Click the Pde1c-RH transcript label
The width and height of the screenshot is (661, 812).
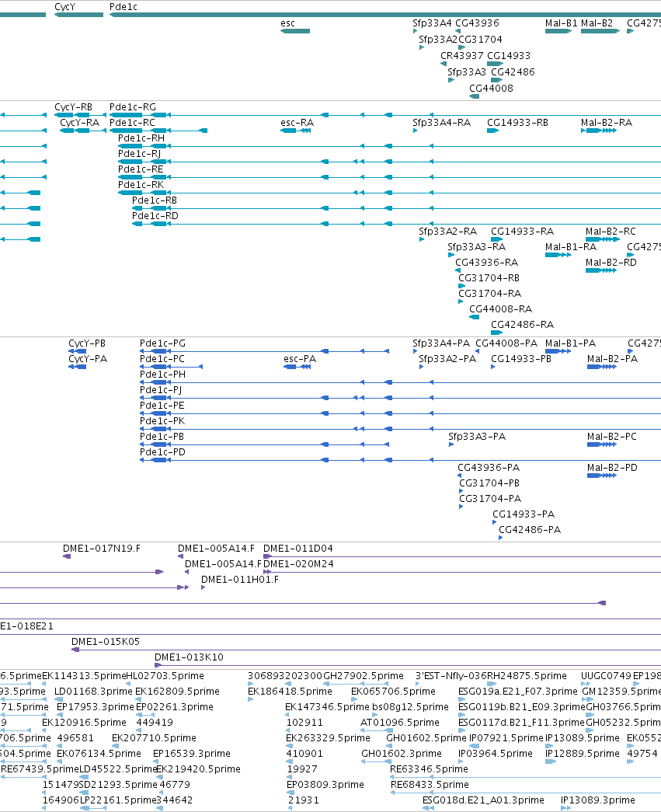[141, 138]
